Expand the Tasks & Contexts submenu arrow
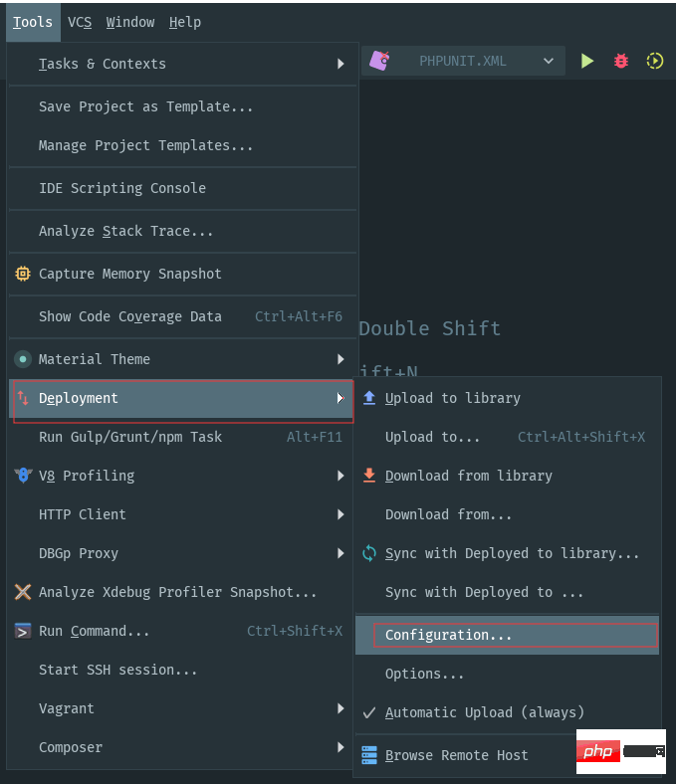This screenshot has height=784, width=676. pyautogui.click(x=340, y=64)
